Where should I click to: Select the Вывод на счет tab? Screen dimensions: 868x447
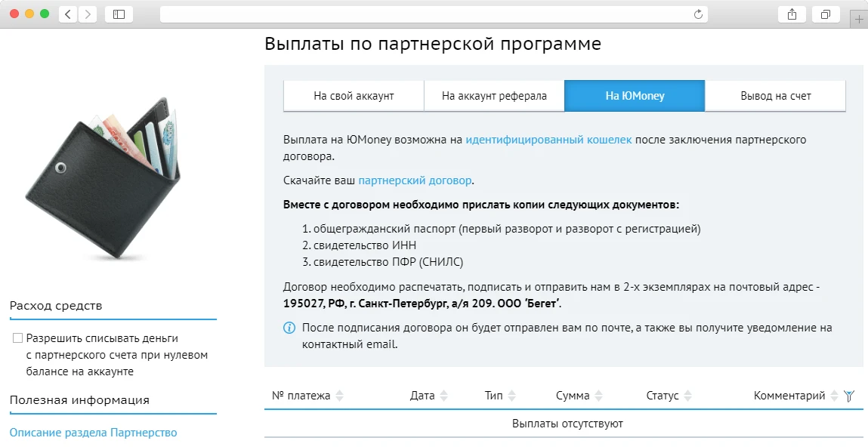(x=774, y=95)
